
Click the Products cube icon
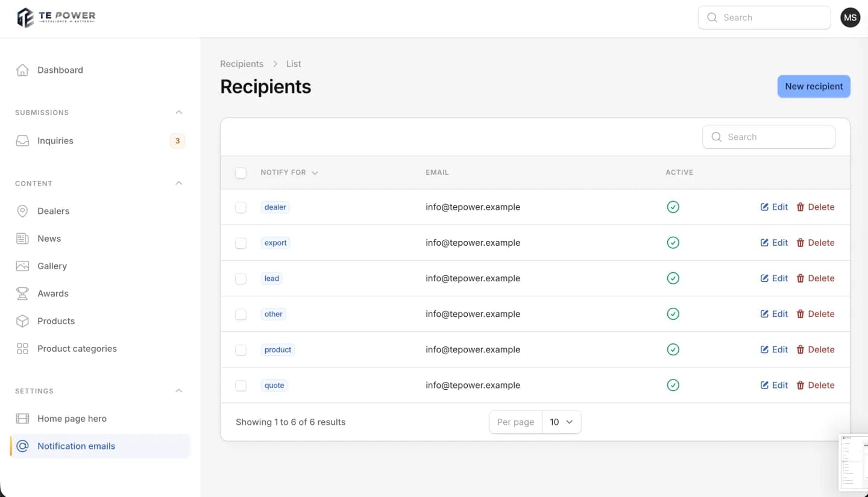click(x=22, y=321)
